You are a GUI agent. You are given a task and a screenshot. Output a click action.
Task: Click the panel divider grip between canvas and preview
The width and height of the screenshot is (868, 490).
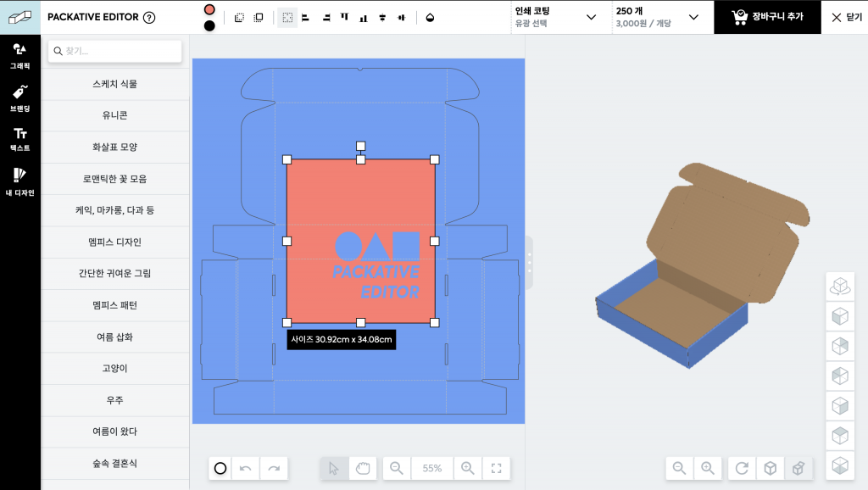[x=529, y=263]
